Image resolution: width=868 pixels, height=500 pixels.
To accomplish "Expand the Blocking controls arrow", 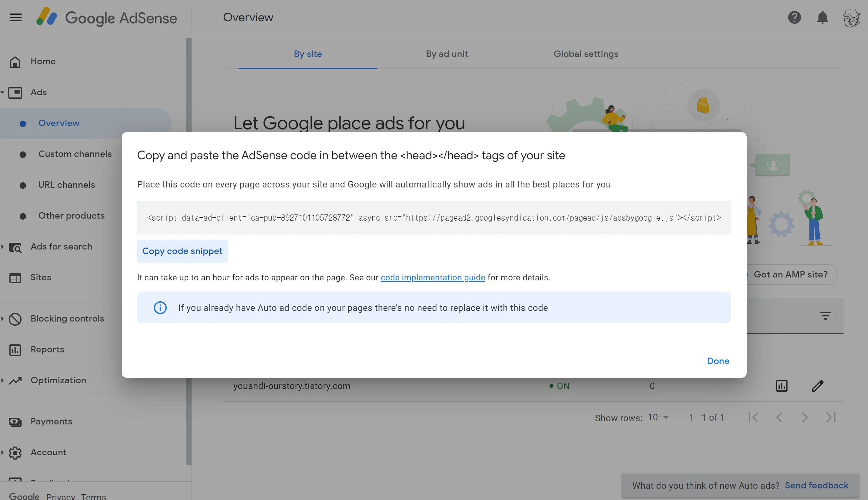I will [2, 318].
